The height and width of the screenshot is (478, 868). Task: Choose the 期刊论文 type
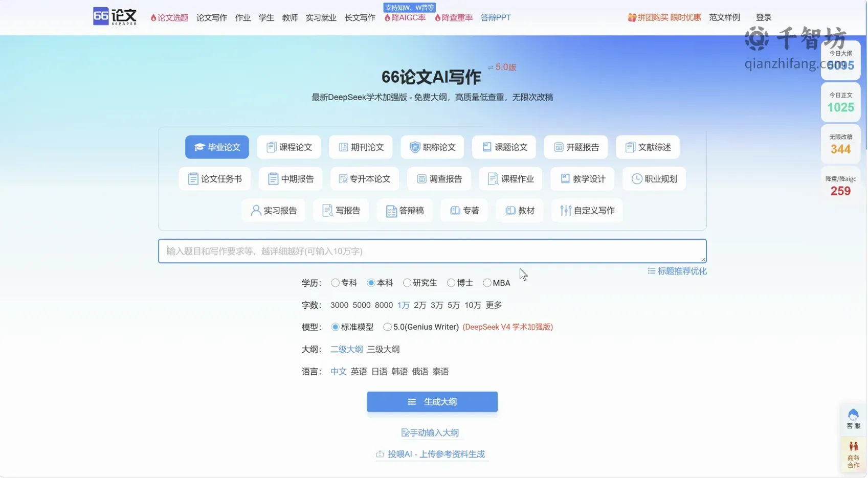pos(361,147)
